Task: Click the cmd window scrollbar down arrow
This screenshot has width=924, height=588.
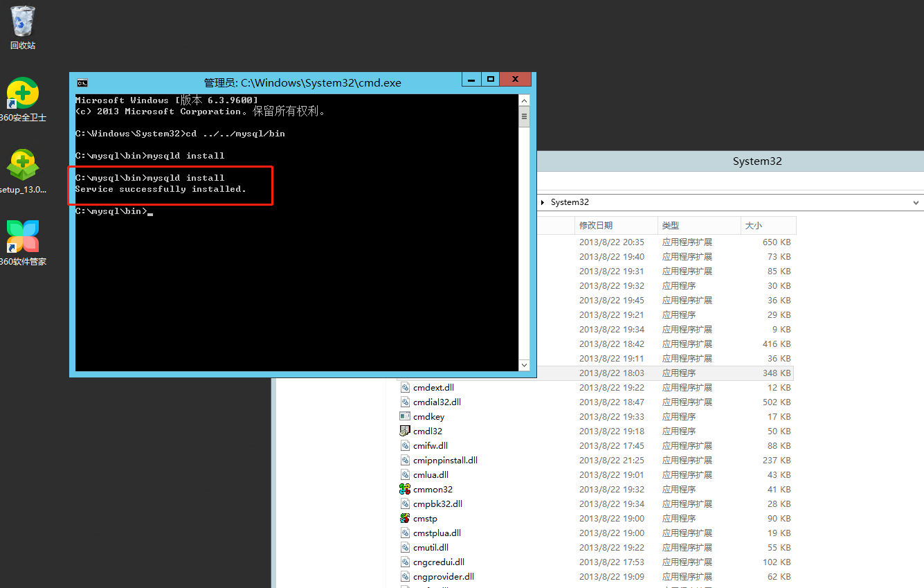Action: pos(524,365)
